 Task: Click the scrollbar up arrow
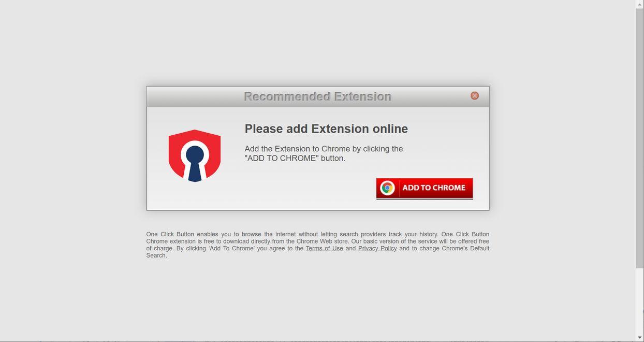(x=640, y=4)
